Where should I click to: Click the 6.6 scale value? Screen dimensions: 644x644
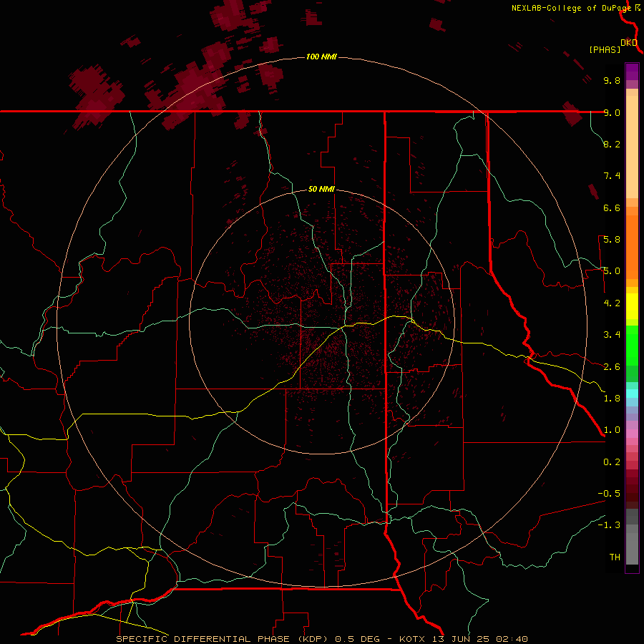(x=612, y=208)
